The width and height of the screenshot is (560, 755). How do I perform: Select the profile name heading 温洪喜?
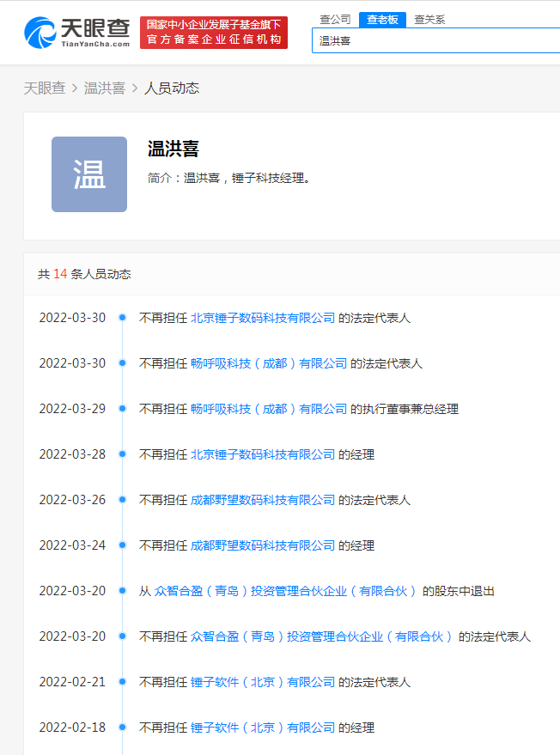173,149
